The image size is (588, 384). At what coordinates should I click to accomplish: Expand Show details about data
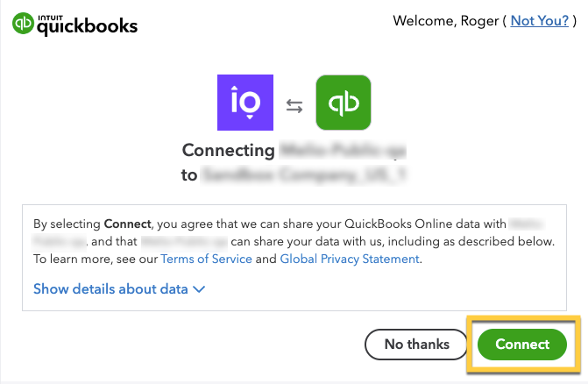tap(110, 288)
